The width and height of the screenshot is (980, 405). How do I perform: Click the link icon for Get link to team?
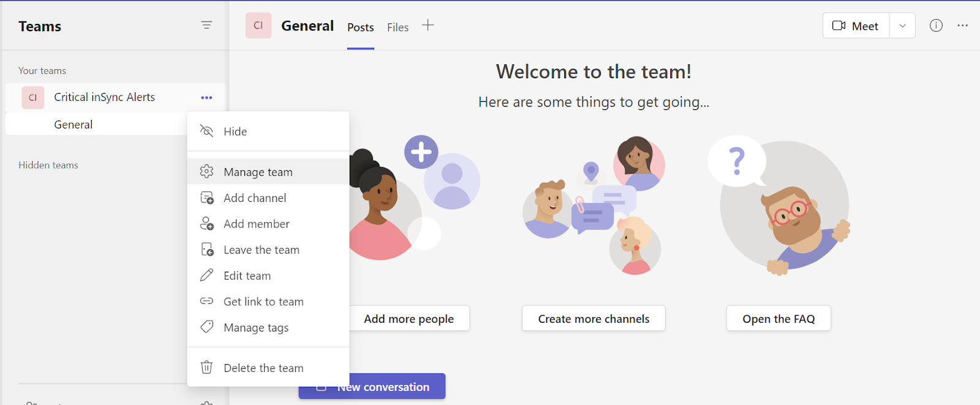coord(207,301)
